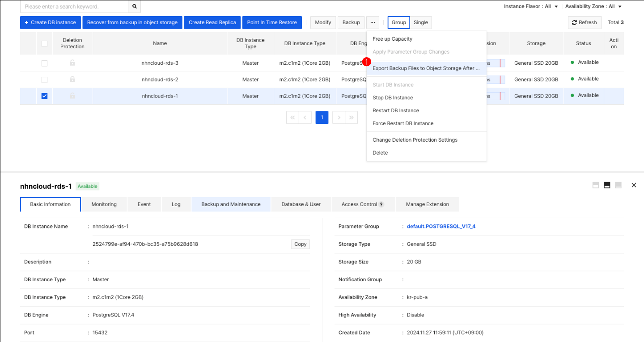Click the search magnifier icon
Viewport: 644px width, 342px height.
[135, 7]
